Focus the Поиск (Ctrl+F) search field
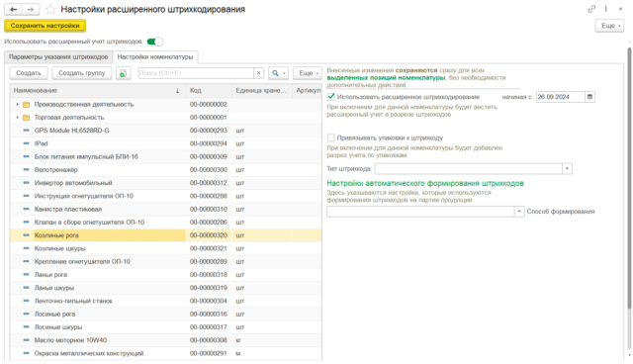633x364 pixels. point(196,73)
